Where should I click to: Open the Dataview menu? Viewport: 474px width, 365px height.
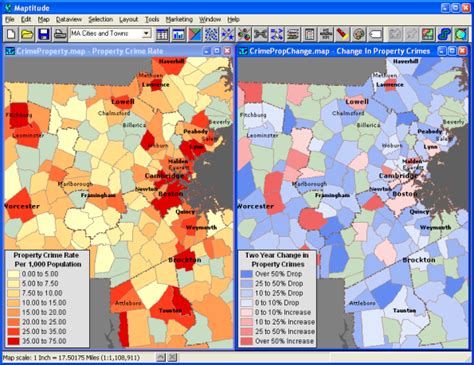click(69, 19)
